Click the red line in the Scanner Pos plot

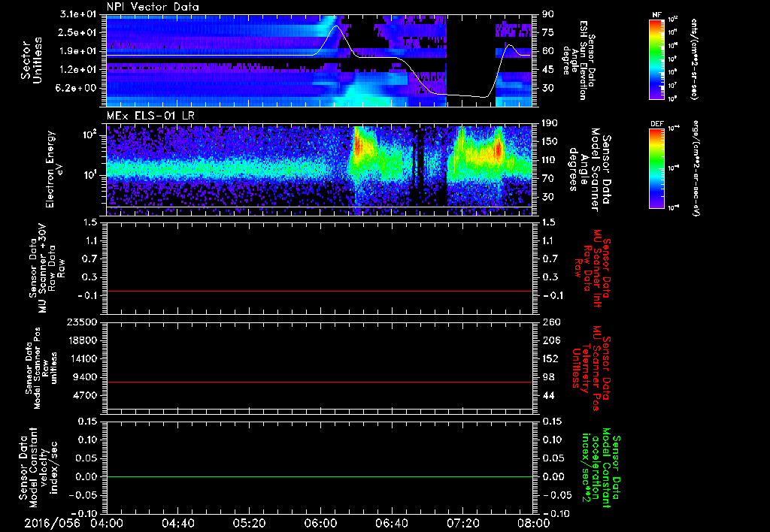[x=320, y=382]
